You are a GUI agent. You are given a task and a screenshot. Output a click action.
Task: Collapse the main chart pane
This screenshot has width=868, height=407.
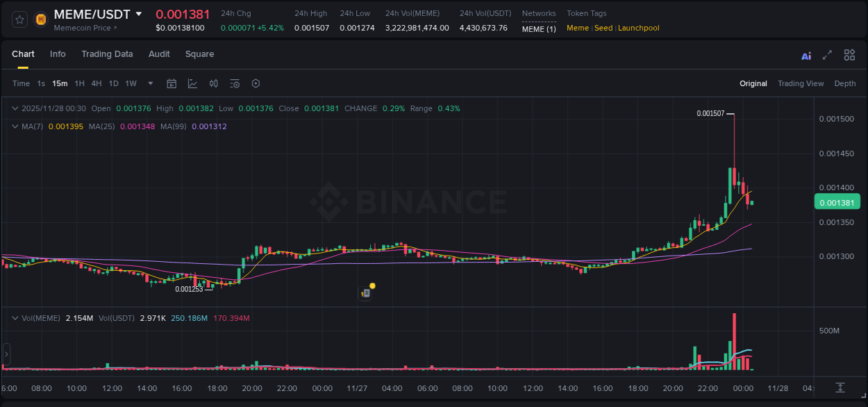pos(14,108)
